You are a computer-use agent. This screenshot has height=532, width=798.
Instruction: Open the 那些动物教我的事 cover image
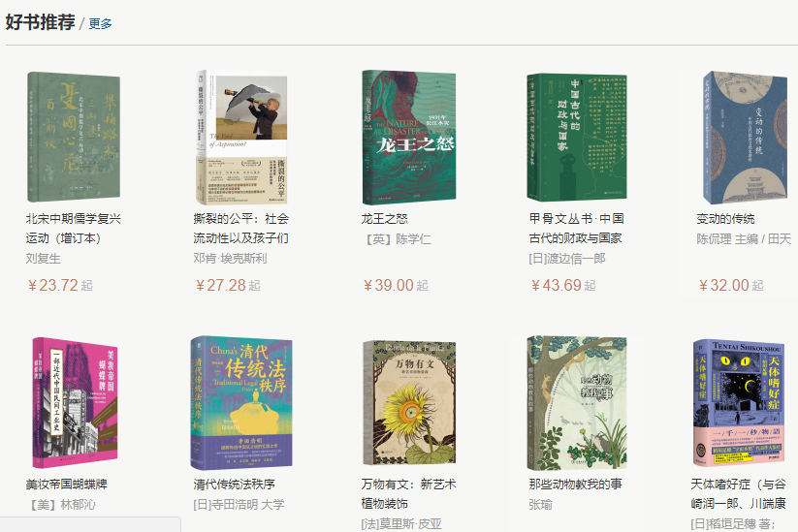coord(577,402)
